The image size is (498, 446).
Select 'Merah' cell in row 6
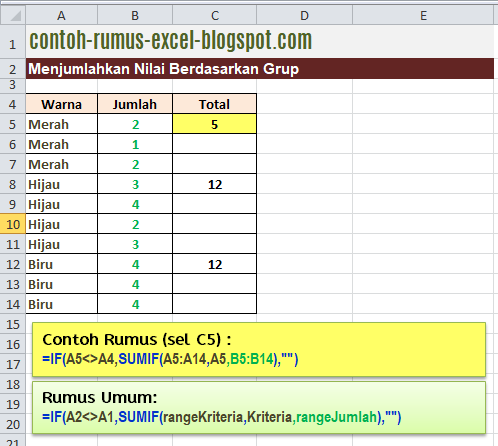point(62,144)
